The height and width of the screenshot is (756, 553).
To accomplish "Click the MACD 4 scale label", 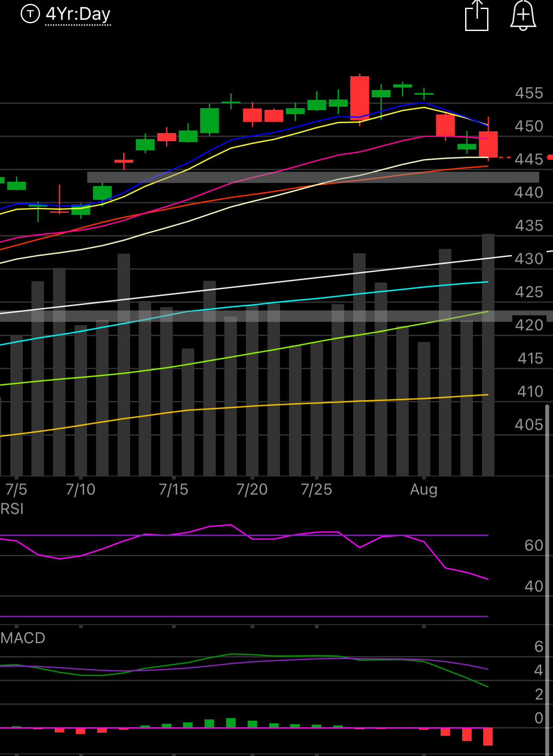I will pos(539,670).
